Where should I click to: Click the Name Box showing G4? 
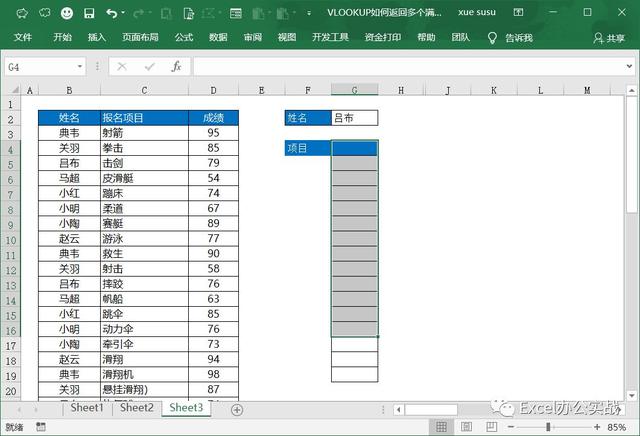(x=40, y=67)
